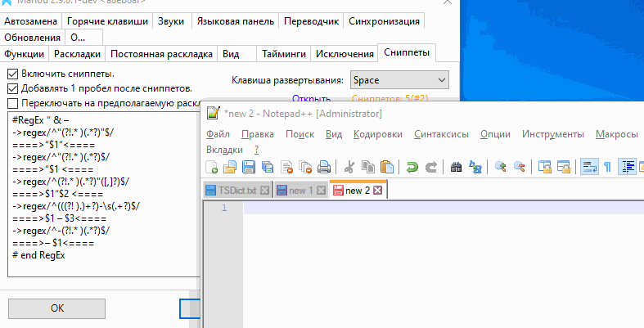Switch to the TSDict.txt tab
This screenshot has width=644, height=328.
point(237,191)
